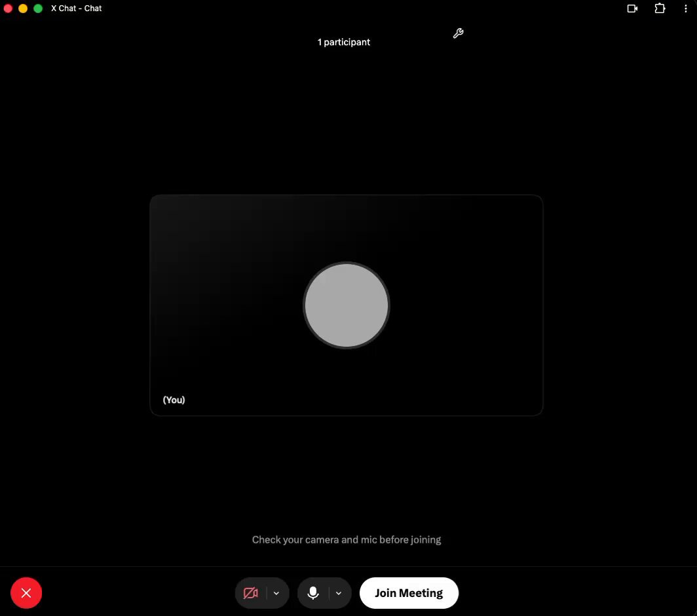Click "Check your camera and mic before joining" text
The width and height of the screenshot is (697, 616).
347,539
